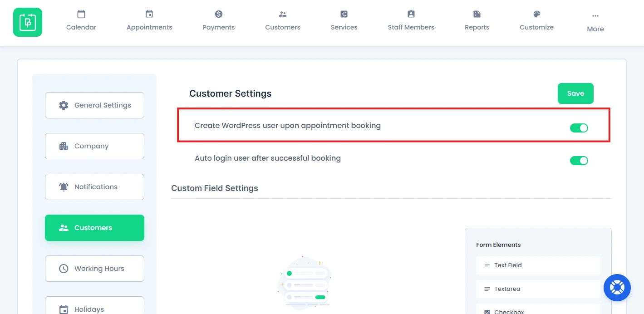
Task: Click "Auto login user after successful booking" text
Action: (268, 158)
